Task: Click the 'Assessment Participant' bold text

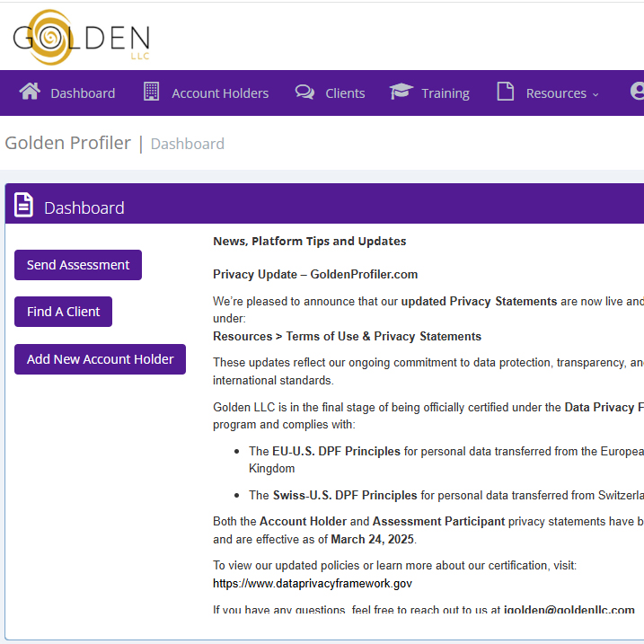Action: [438, 521]
